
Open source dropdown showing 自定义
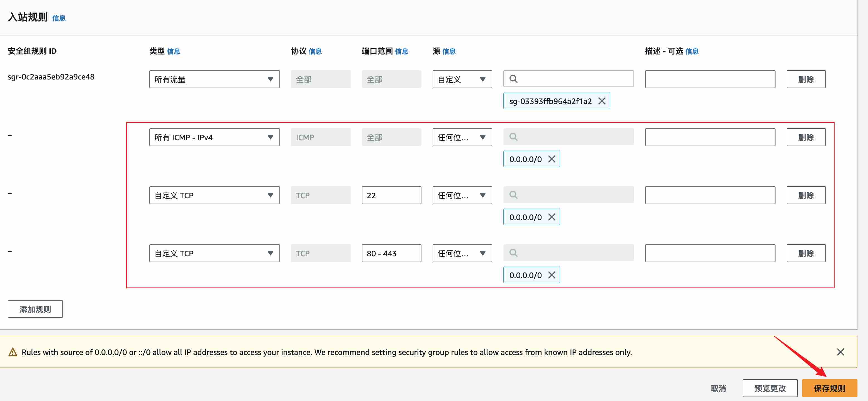click(x=462, y=79)
